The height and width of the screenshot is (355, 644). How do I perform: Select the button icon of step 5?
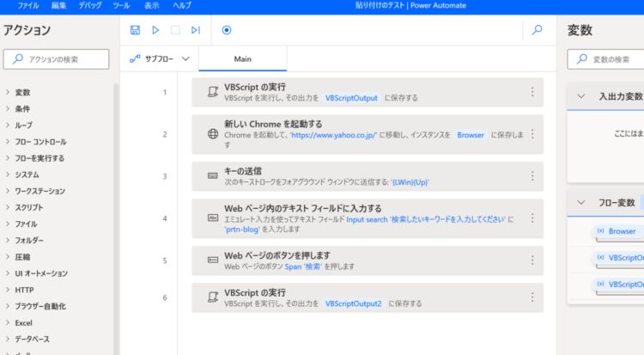tap(213, 260)
